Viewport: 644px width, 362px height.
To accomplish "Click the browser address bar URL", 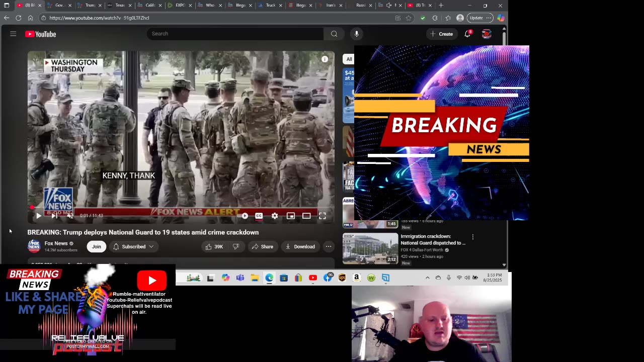I will coord(99,18).
